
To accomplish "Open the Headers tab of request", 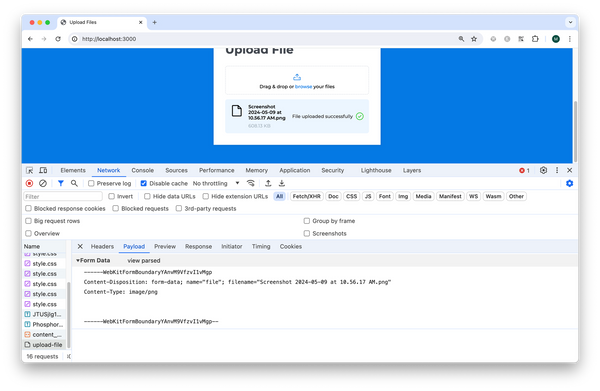I will click(x=102, y=247).
